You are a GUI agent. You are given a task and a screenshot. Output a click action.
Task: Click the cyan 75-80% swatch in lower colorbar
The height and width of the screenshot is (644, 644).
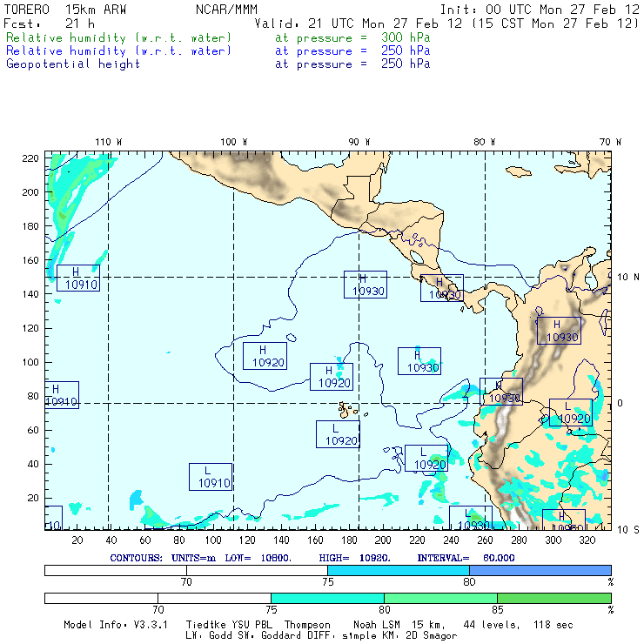(x=326, y=598)
